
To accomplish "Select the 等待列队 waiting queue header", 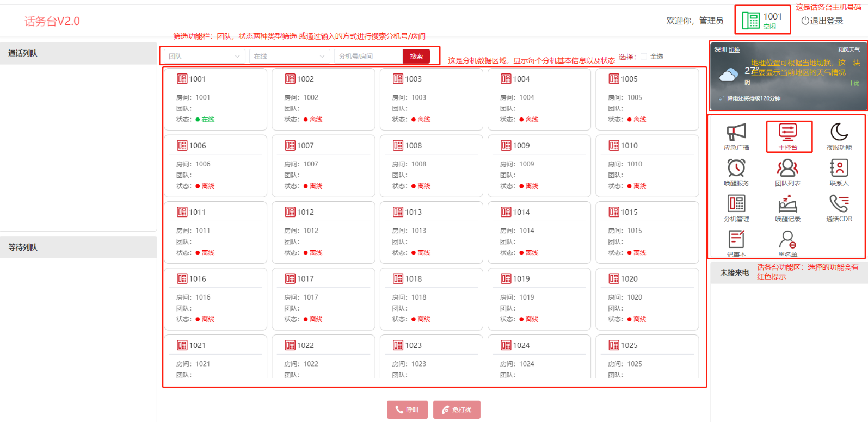I will tap(78, 247).
